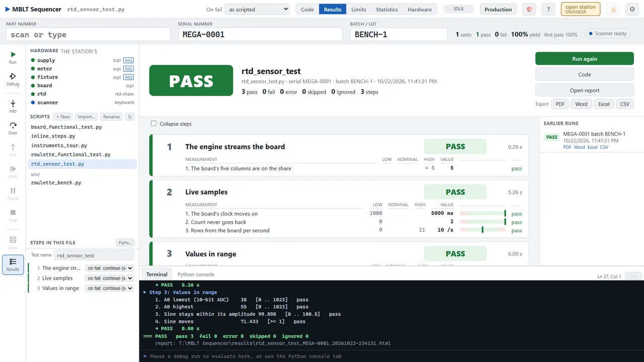Open the earlier run's Word link
Viewport: 644px width, 362px height.
coord(579,147)
